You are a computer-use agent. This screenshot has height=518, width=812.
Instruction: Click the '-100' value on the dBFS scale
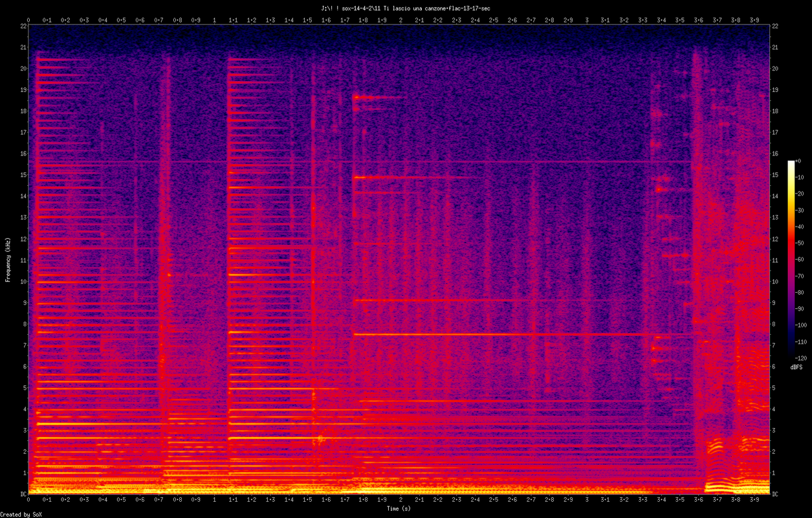tap(800, 324)
